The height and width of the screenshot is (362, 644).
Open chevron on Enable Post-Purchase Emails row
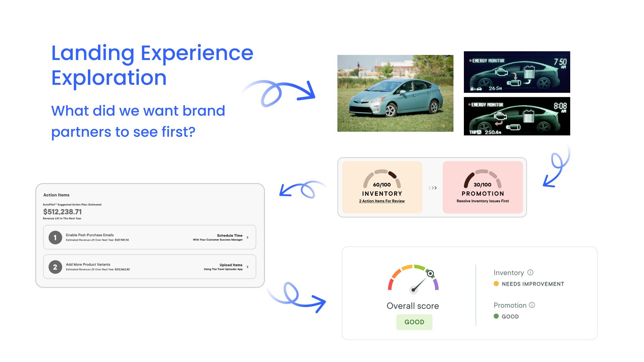(248, 237)
